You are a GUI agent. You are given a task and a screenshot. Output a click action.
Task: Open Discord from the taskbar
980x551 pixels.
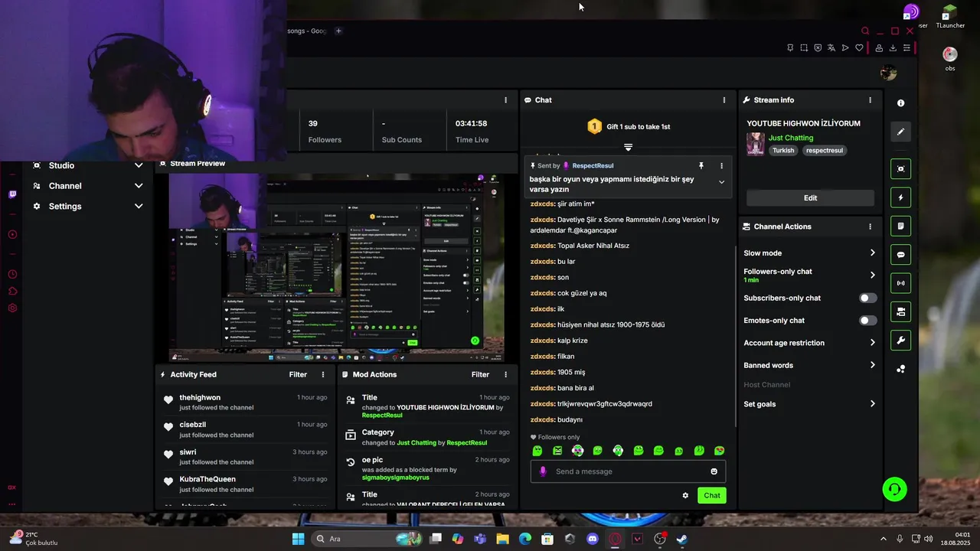(592, 539)
